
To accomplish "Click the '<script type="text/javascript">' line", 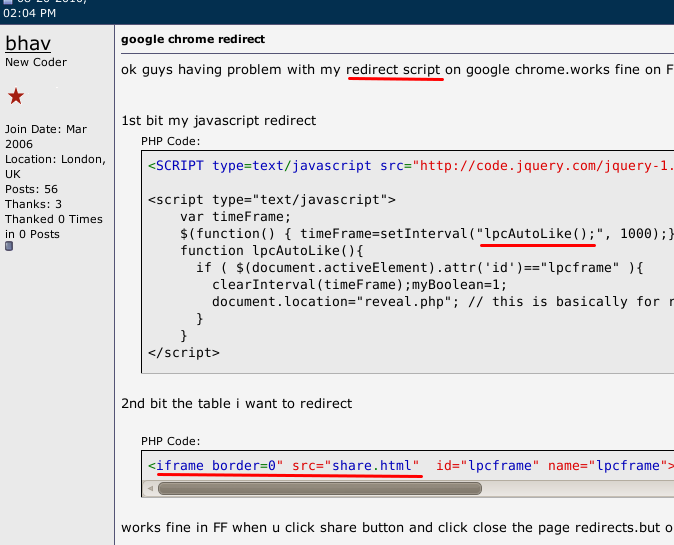I will (272, 200).
